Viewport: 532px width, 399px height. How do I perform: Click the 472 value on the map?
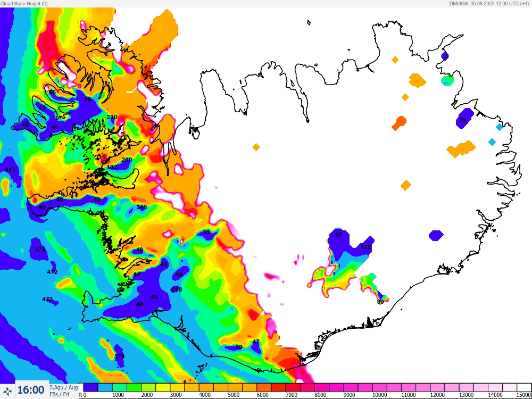coord(52,272)
